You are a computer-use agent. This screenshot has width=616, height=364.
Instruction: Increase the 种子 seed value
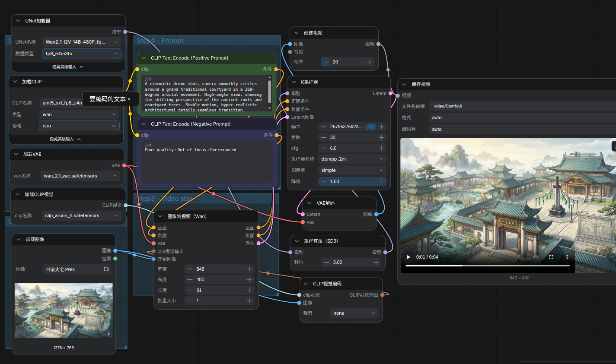click(x=381, y=127)
